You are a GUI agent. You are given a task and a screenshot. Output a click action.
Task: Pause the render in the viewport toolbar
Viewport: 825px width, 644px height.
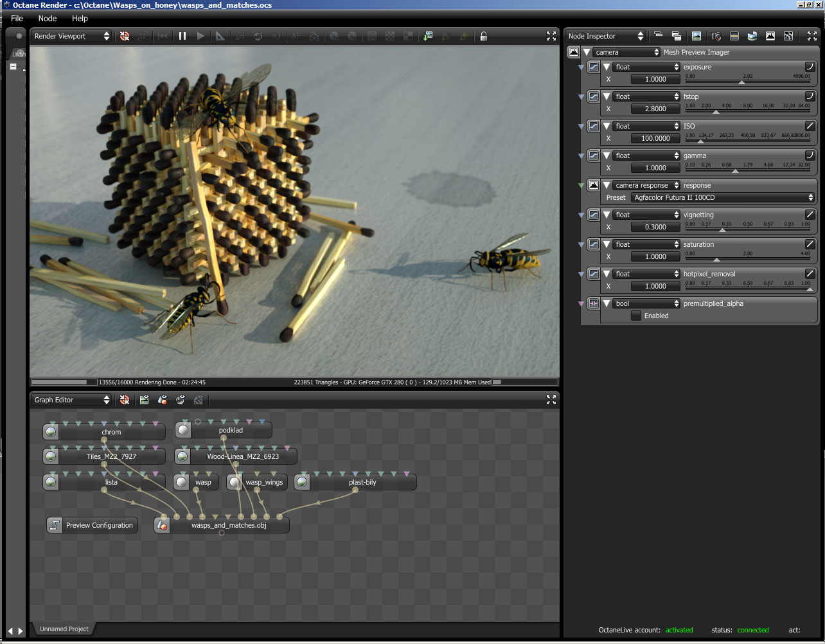coord(182,37)
